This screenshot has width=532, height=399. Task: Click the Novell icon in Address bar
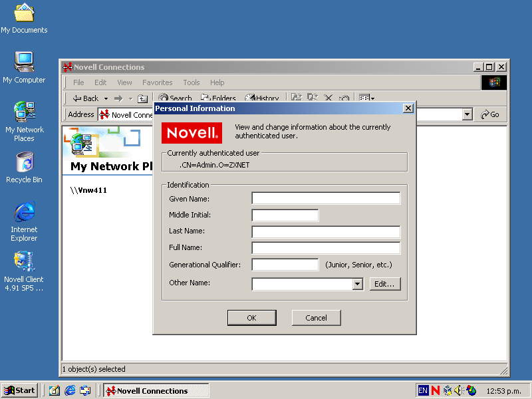pos(104,114)
